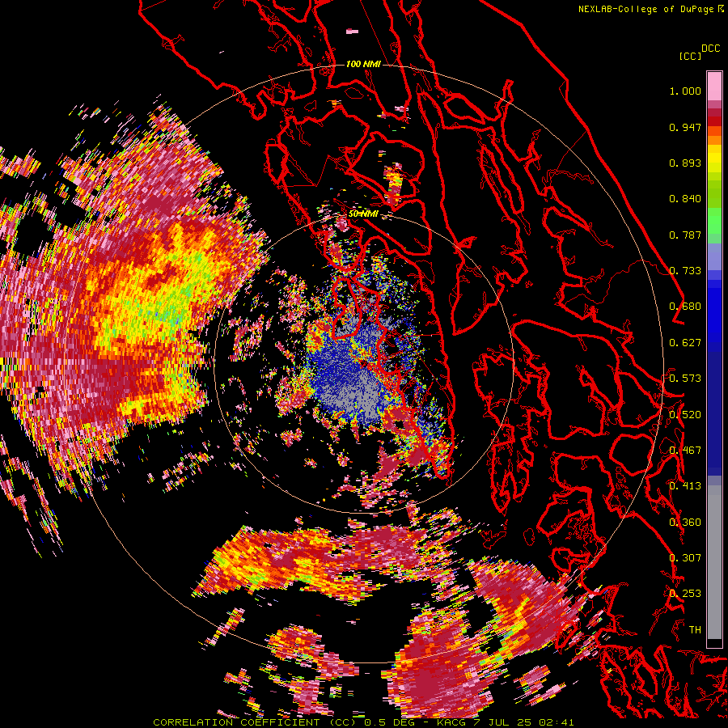Click the 0.840 color scale value
The image size is (728, 728).
685,199
